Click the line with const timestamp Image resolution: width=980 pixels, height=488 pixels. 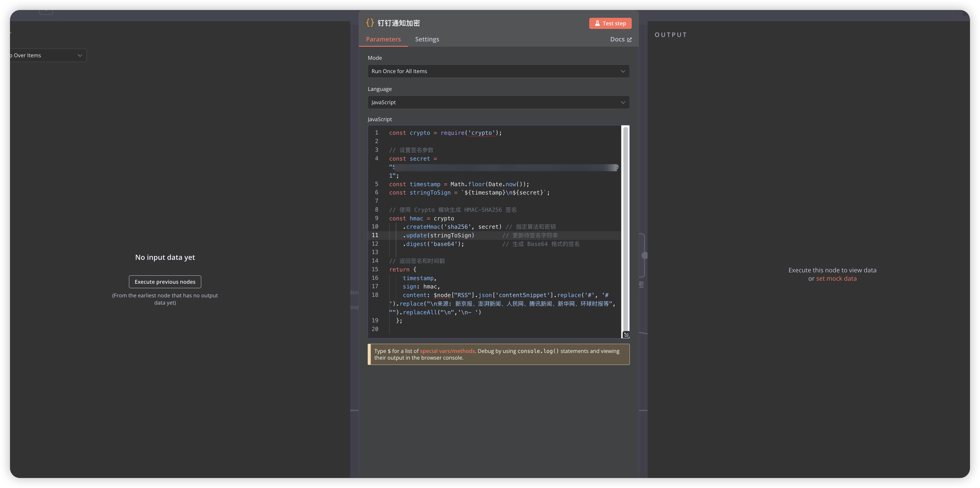click(x=459, y=184)
